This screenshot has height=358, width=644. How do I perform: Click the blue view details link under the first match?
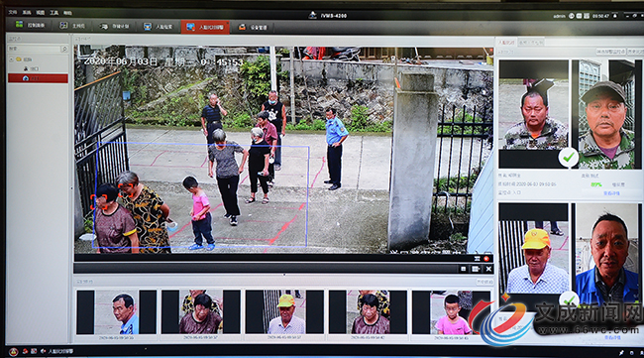(x=611, y=193)
